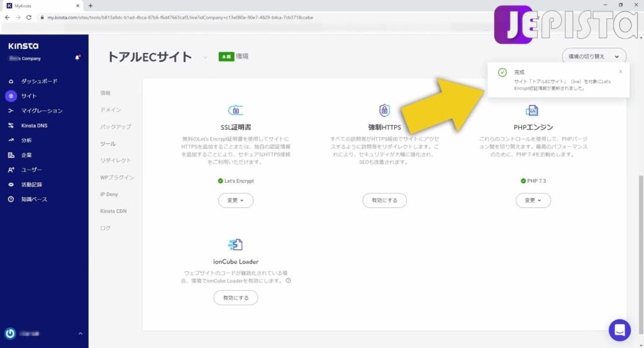Expand the site name dropdown chevron
This screenshot has width=644, height=348.
point(205,57)
